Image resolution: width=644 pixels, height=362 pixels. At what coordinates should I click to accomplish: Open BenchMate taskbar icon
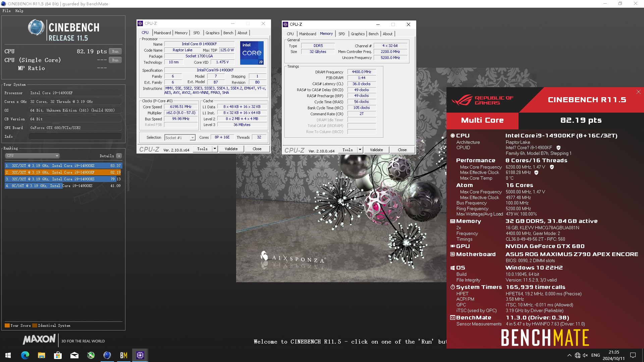pos(123,355)
